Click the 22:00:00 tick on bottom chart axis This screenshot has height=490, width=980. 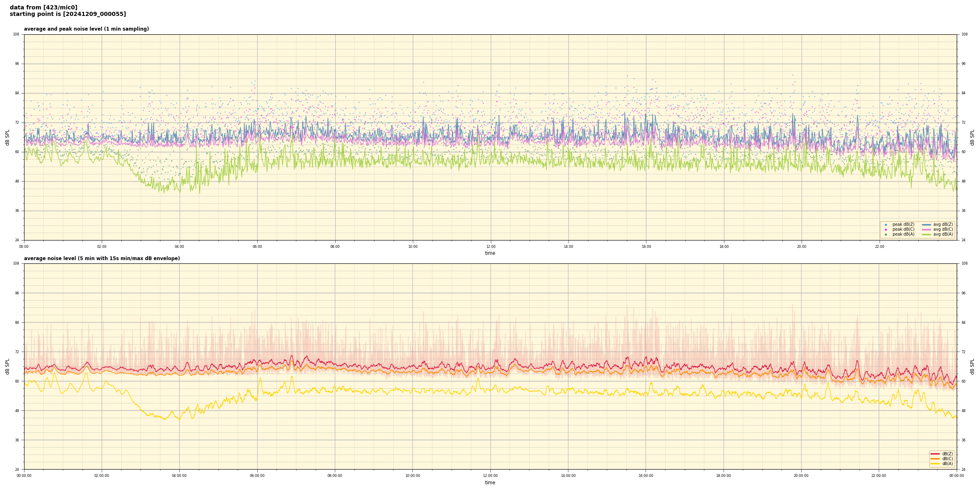879,476
